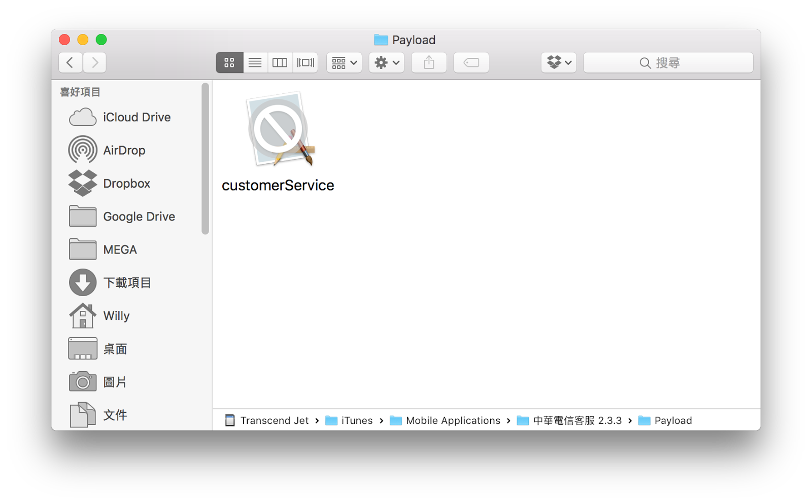Screen dimensions: 812x504
Task: Zoom the window with green button
Action: point(101,40)
